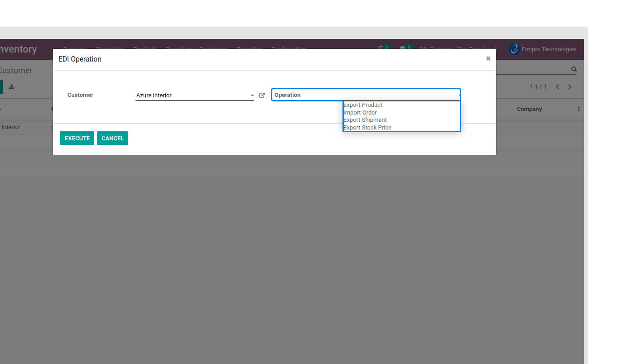Click the Inventory app title
Screen dimensions: 627x364
(x=18, y=49)
